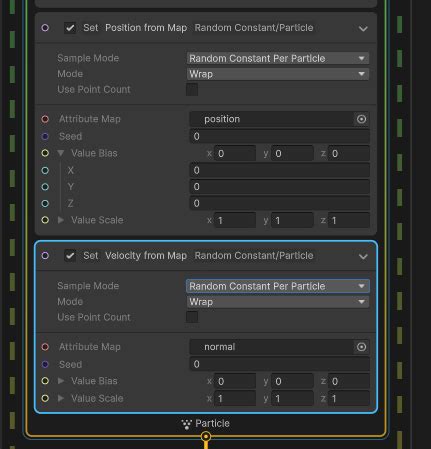This screenshot has width=431, height=449.
Task: Click the X component port under Value Bias
Action: pos(45,170)
